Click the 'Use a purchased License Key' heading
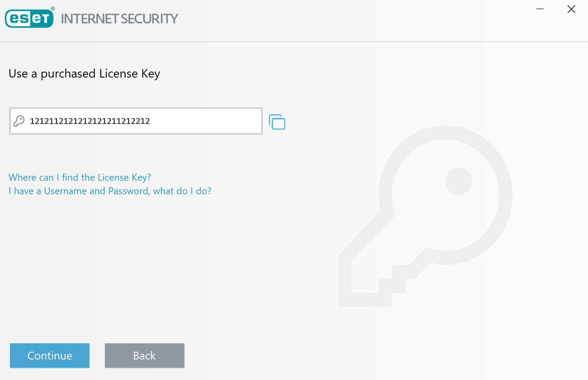 84,74
